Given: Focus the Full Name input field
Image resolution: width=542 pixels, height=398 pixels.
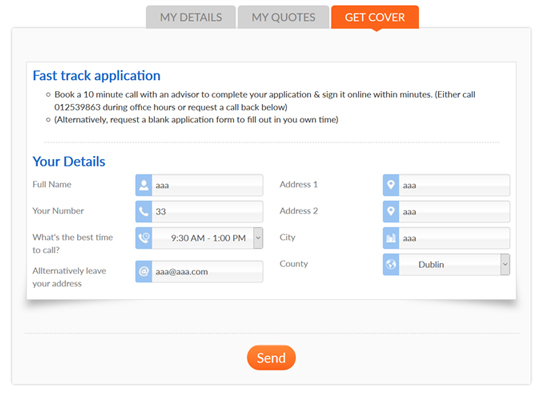Looking at the screenshot, I should (207, 185).
